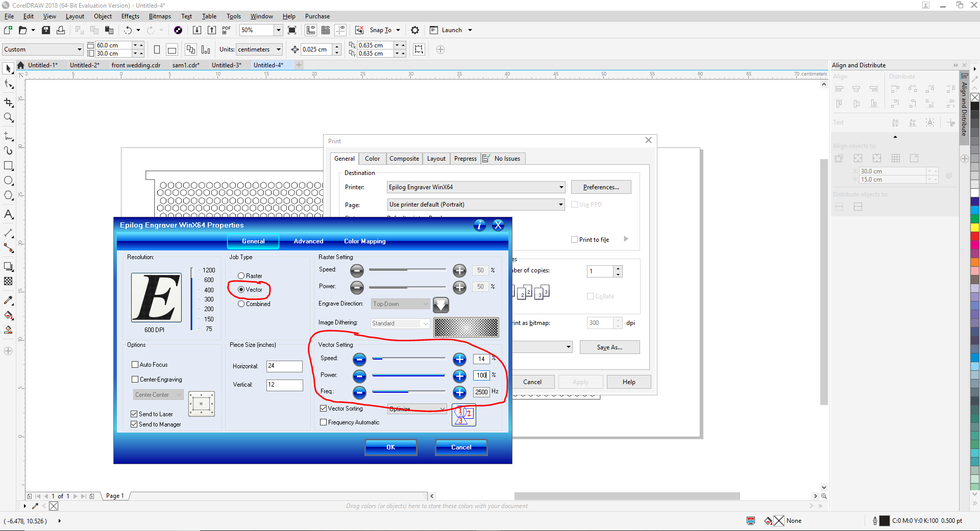Select the Interactive Fill tool
This screenshot has height=531, width=980.
8,315
